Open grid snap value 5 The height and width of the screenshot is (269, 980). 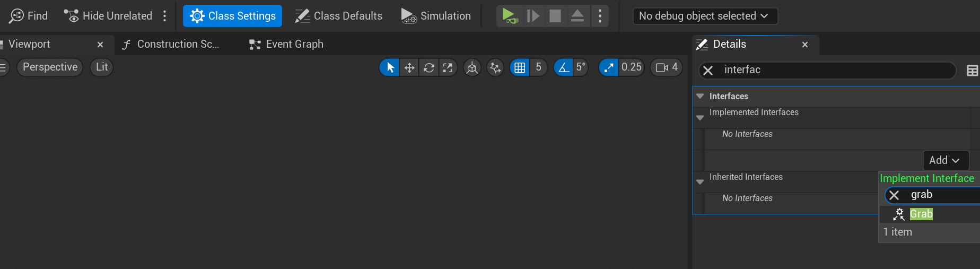pos(538,67)
